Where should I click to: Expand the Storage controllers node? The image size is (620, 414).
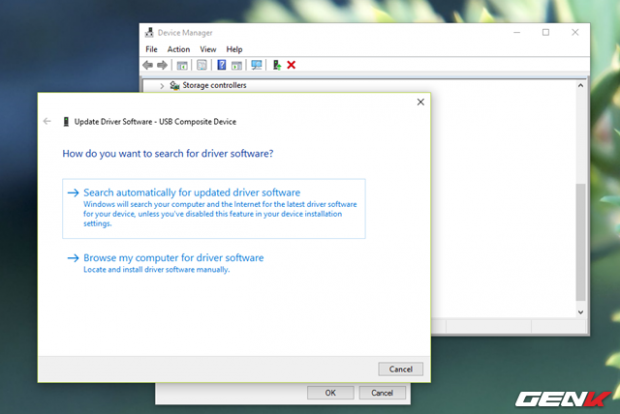(x=162, y=85)
